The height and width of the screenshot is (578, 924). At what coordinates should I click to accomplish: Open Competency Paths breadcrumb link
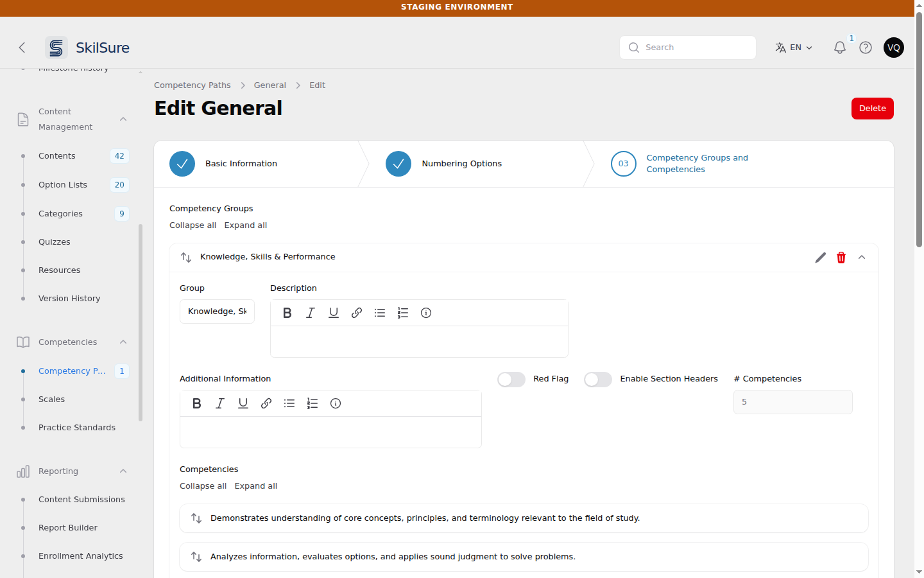[x=193, y=85]
